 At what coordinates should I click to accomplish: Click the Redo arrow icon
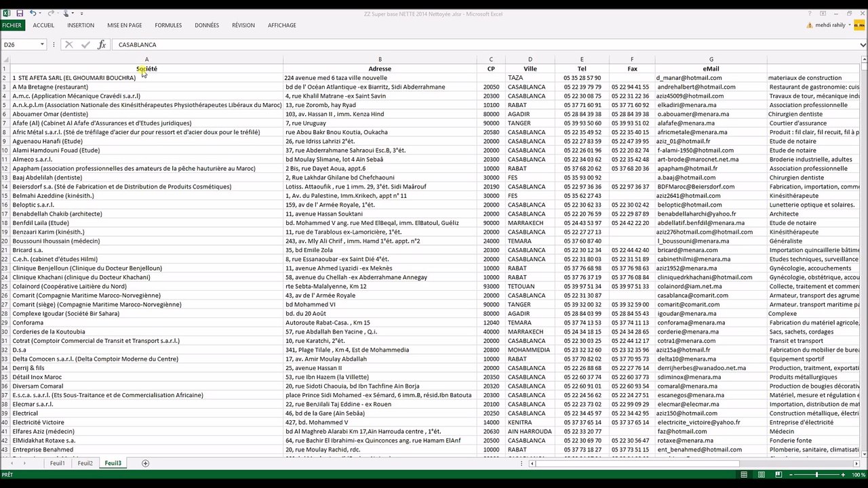tap(50, 14)
